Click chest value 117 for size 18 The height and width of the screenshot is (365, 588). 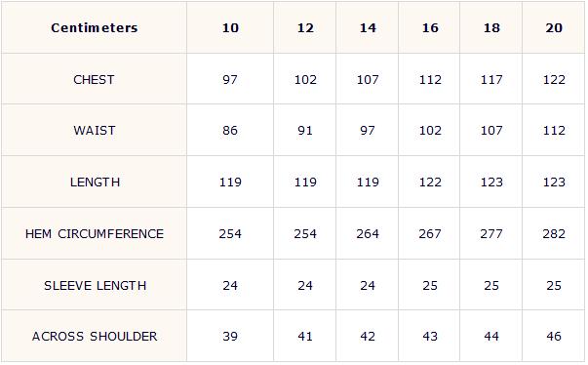(x=491, y=79)
